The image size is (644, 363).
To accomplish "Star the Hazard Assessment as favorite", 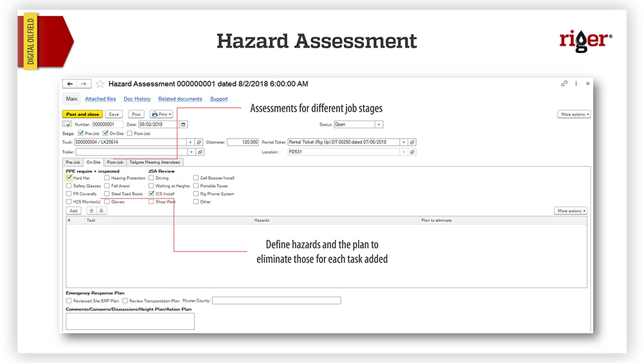I will click(x=100, y=84).
